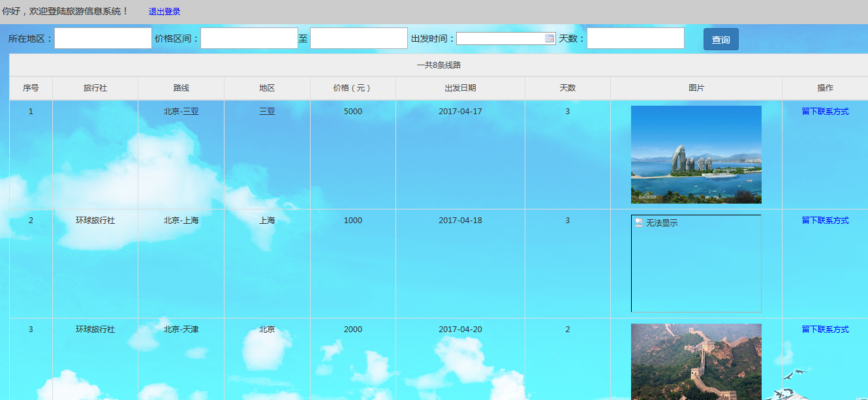Image resolution: width=868 pixels, height=400 pixels.
Task: Open the calendar icon in departure time field
Action: (x=550, y=38)
